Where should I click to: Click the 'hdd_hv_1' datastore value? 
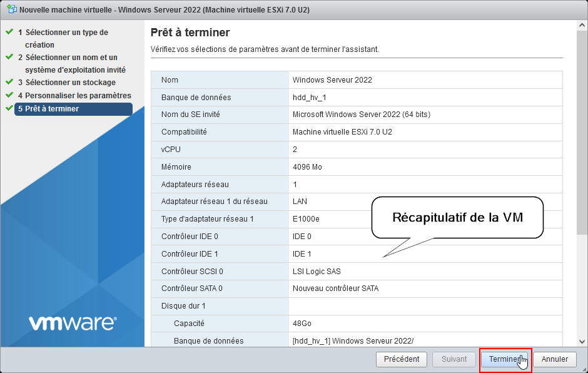(310, 98)
